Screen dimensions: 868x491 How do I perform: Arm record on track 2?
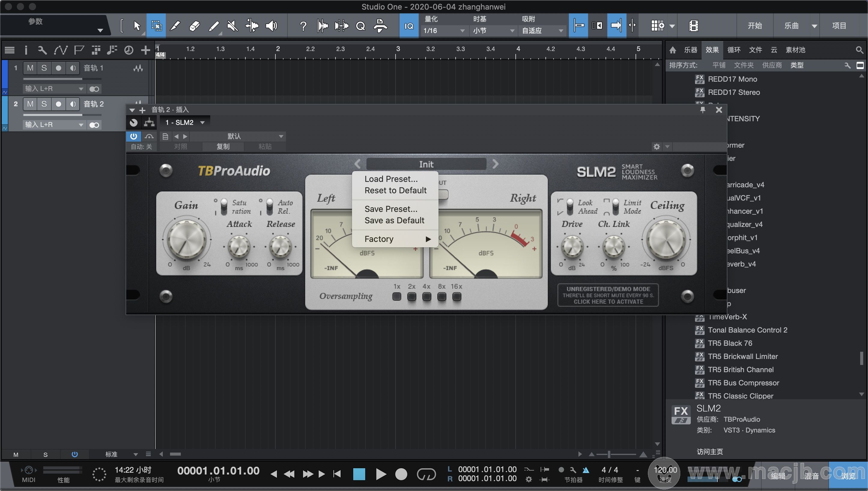pyautogui.click(x=58, y=104)
